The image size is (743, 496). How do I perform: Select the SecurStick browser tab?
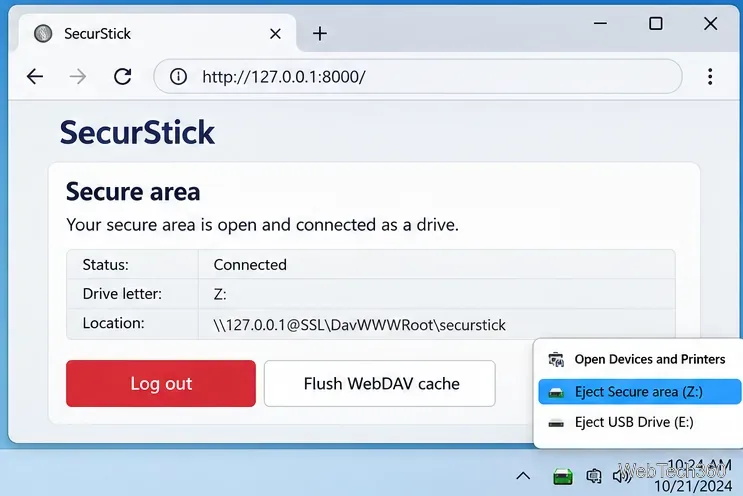point(157,33)
